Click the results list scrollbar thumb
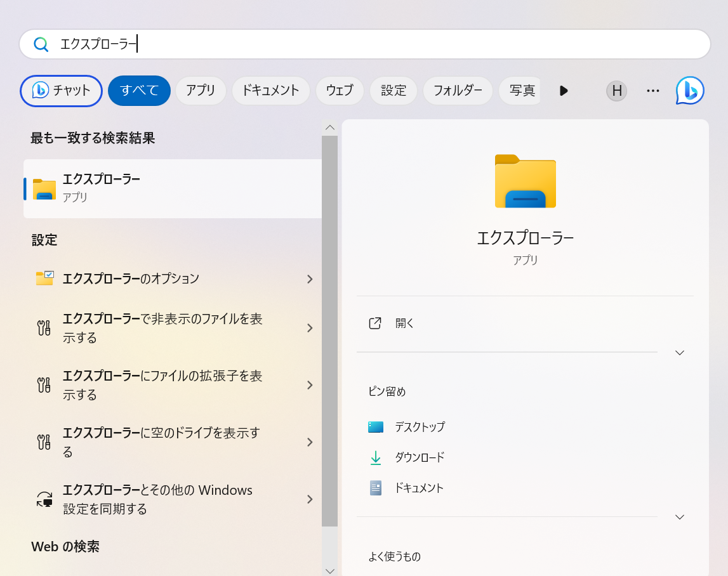The image size is (728, 576). (x=329, y=331)
